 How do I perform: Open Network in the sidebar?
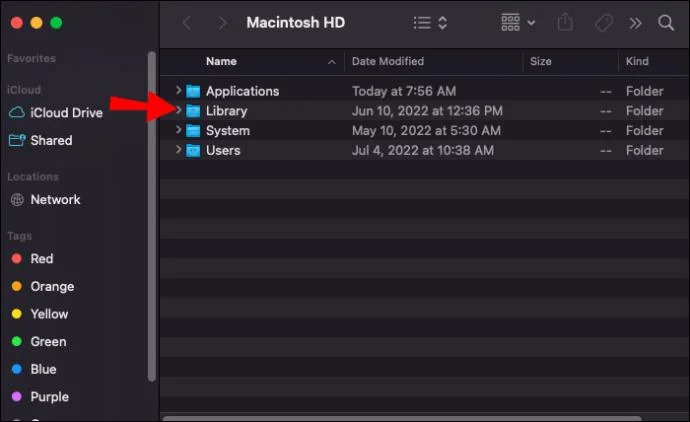55,200
